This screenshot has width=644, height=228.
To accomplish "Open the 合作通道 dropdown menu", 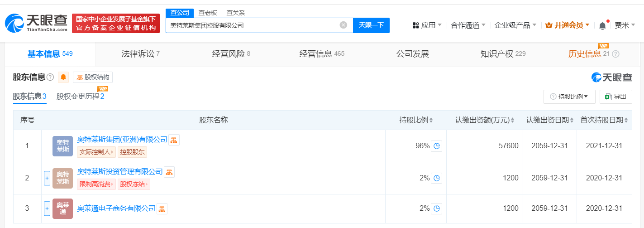I will click(x=468, y=25).
